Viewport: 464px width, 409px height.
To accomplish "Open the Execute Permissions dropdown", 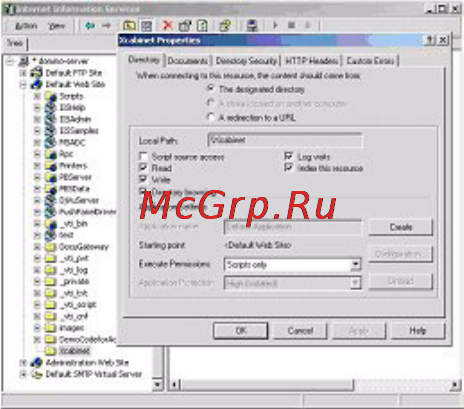I will pyautogui.click(x=356, y=265).
